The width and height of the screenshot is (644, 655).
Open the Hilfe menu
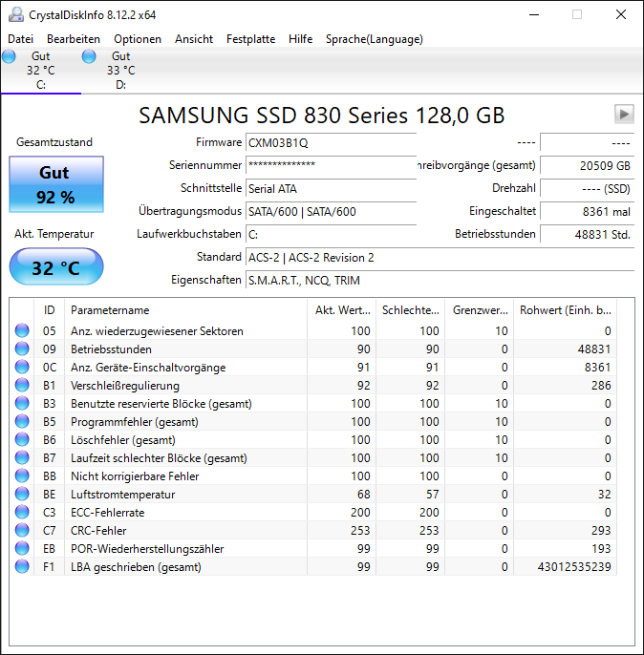300,39
